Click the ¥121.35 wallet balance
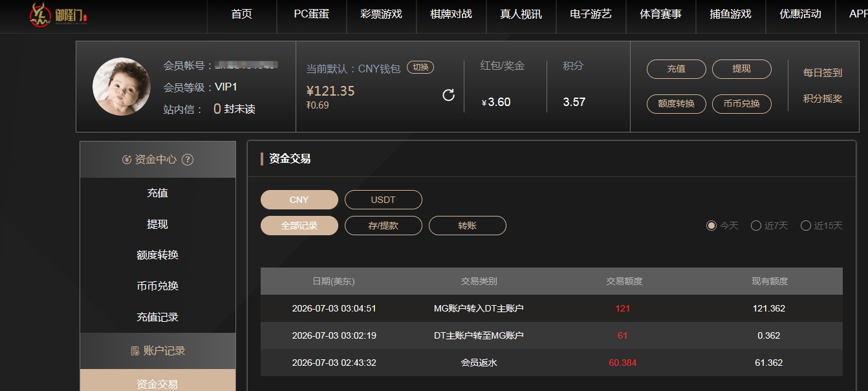This screenshot has width=868, height=391. coord(331,91)
